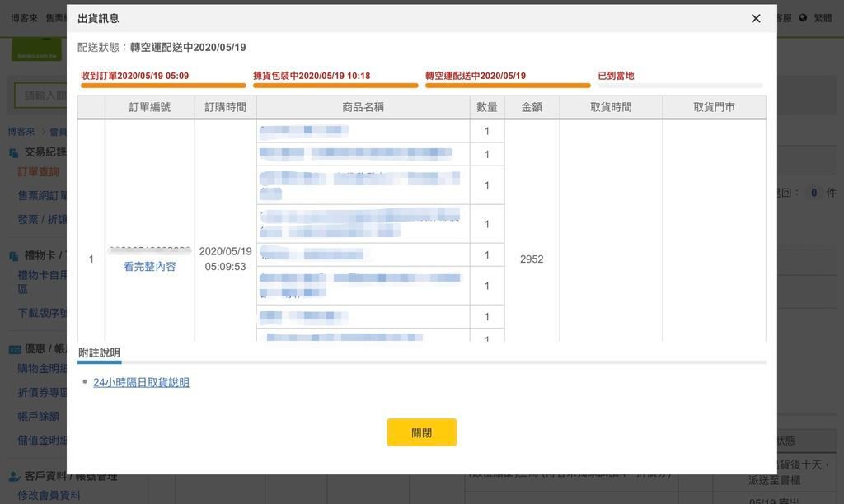Open 看完整內容 order details link

coord(150,266)
